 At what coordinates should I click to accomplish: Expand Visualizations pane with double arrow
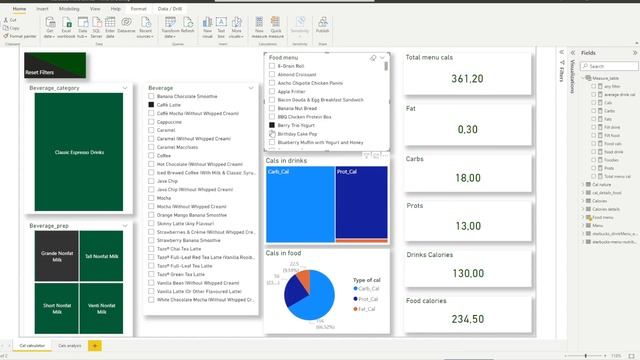coord(573,53)
